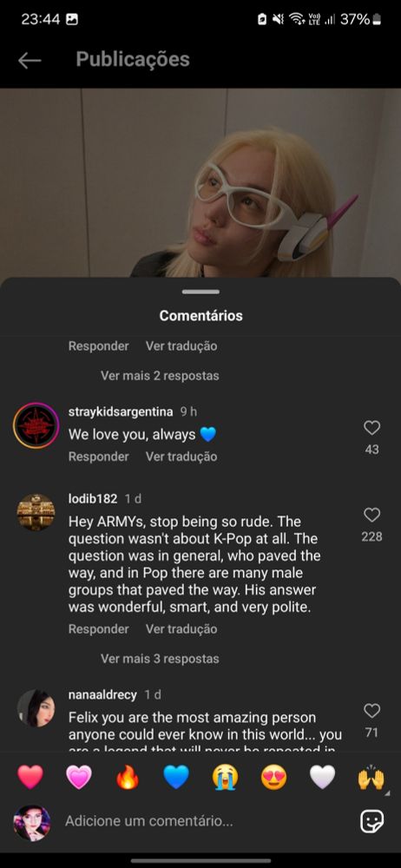The image size is (401, 868).
Task: Open straykidsargentina's profile picture
Action: click(x=36, y=425)
